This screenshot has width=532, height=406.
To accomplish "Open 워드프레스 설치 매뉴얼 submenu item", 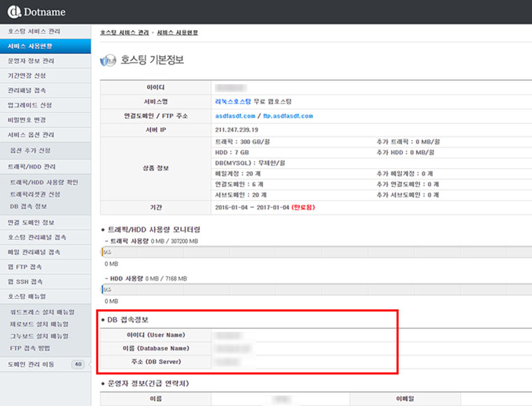I will click(x=42, y=311).
